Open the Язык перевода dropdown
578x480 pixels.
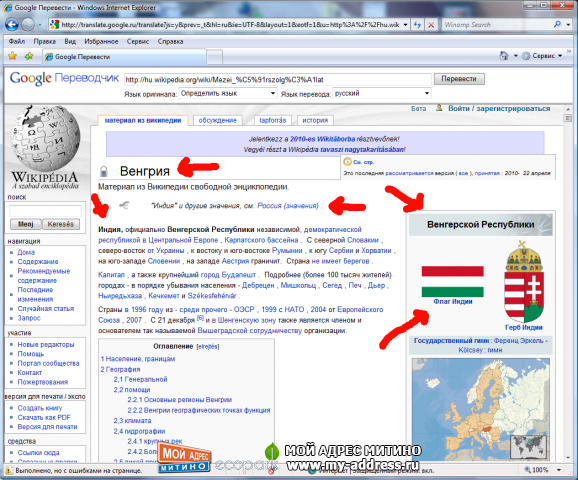point(382,93)
